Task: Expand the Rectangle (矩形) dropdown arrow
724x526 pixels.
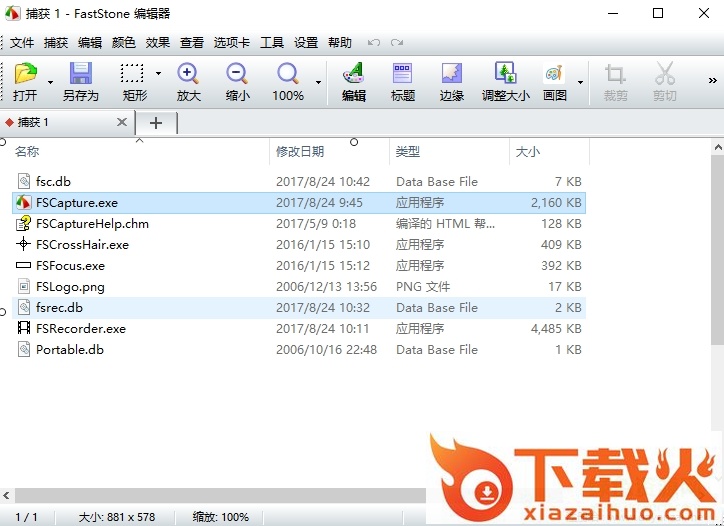Action: point(158,74)
